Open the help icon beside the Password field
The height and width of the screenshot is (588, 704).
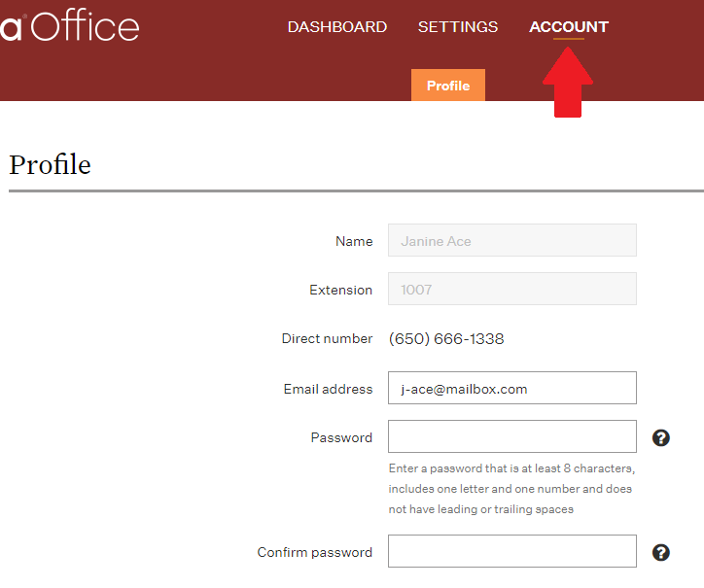[660, 437]
